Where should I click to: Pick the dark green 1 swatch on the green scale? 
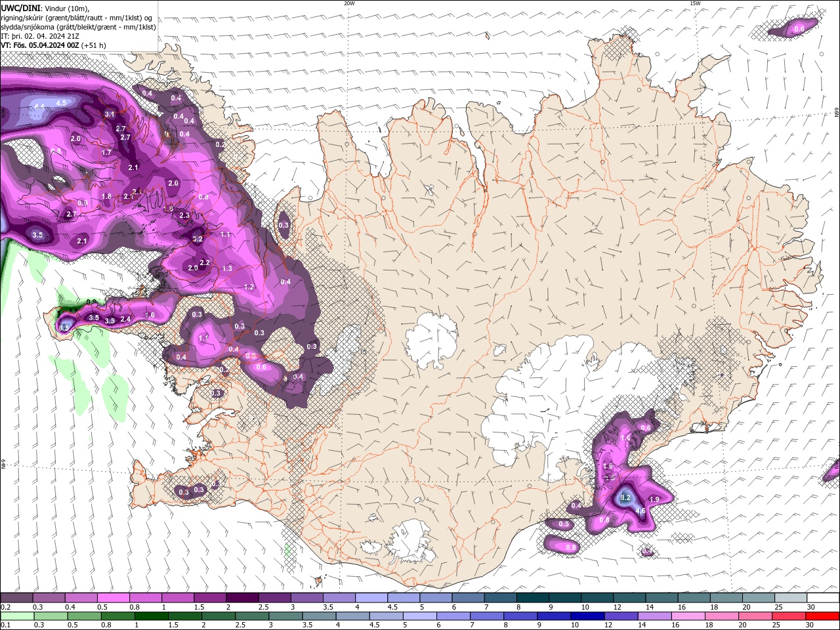coord(151,616)
